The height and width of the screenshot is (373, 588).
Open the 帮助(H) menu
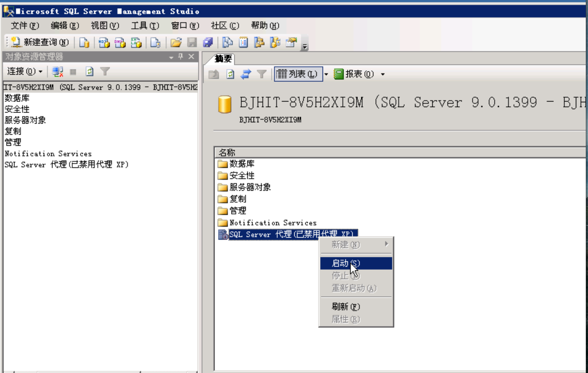(x=265, y=25)
